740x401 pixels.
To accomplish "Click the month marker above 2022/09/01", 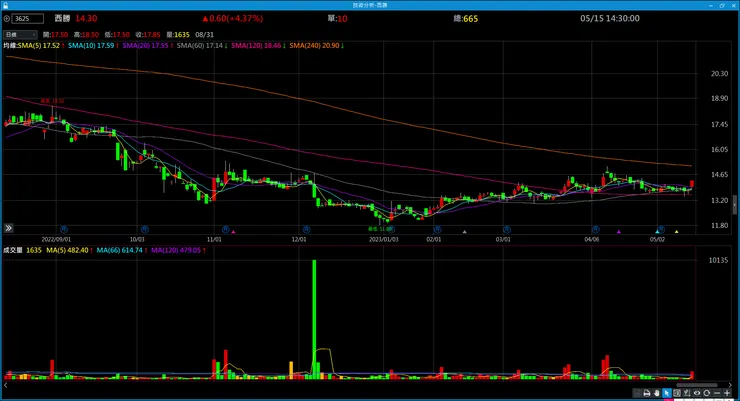I will click(64, 229).
